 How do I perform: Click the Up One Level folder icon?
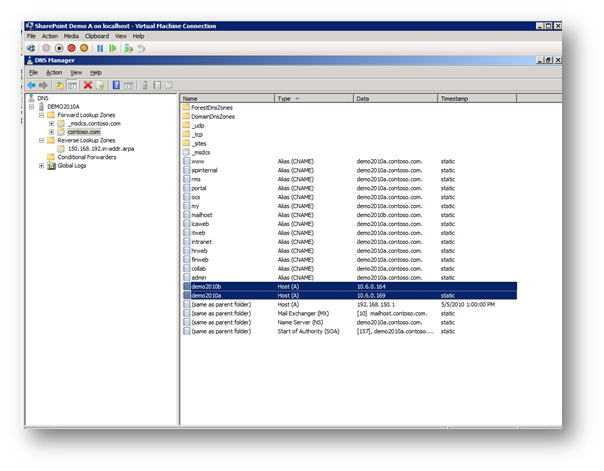59,85
